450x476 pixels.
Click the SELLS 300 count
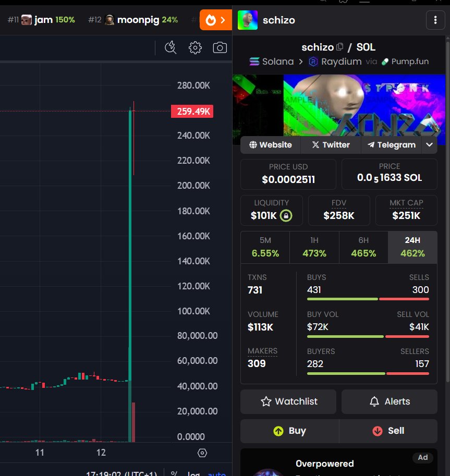click(x=421, y=289)
